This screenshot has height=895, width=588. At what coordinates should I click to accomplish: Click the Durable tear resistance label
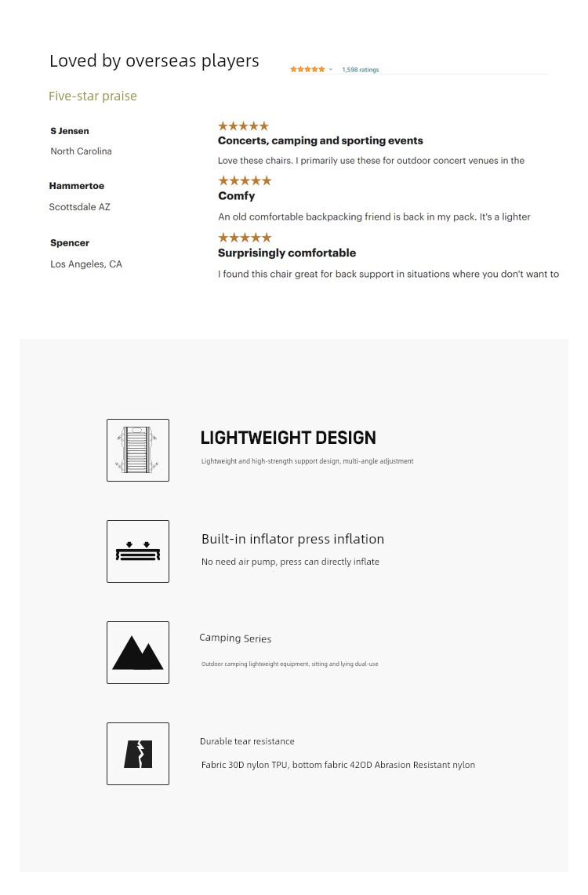(247, 741)
